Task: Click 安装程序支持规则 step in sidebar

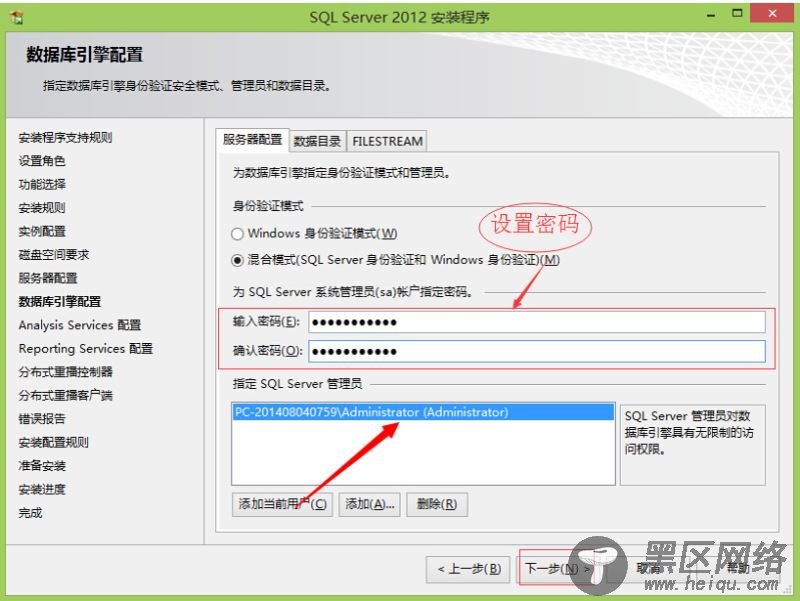Action: (65, 137)
